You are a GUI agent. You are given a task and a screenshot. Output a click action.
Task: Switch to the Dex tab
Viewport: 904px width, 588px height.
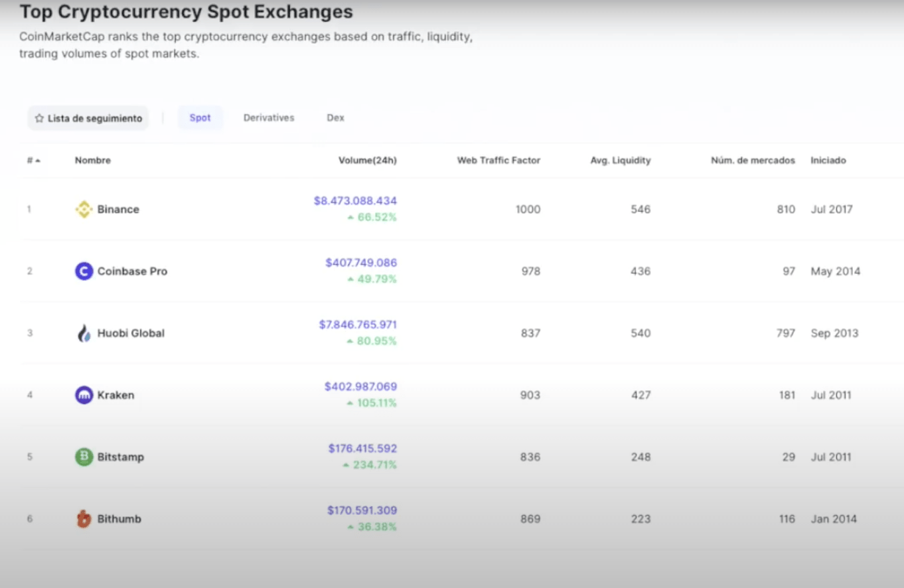(335, 117)
